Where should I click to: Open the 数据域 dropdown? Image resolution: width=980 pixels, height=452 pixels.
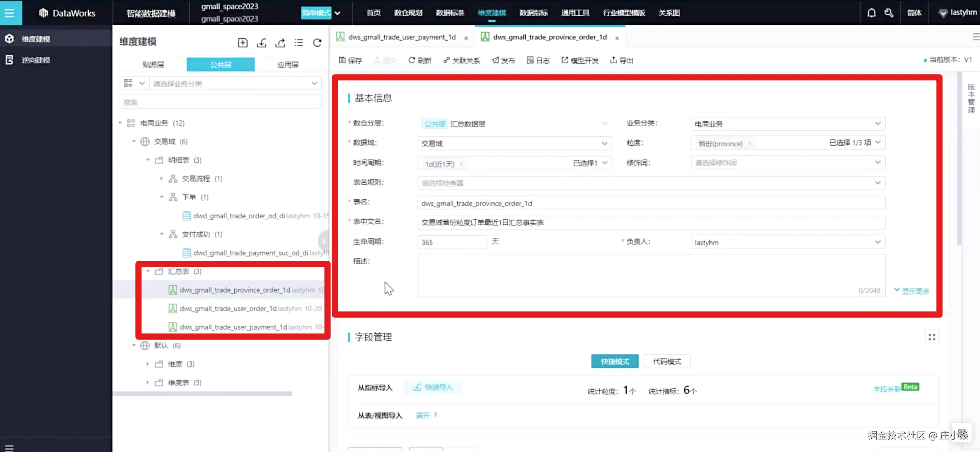click(514, 143)
